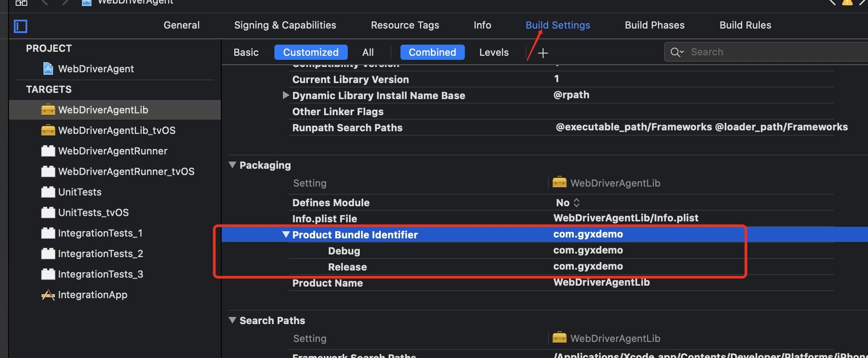The image size is (868, 358).
Task: Select the UnitTests target
Action: point(115,192)
